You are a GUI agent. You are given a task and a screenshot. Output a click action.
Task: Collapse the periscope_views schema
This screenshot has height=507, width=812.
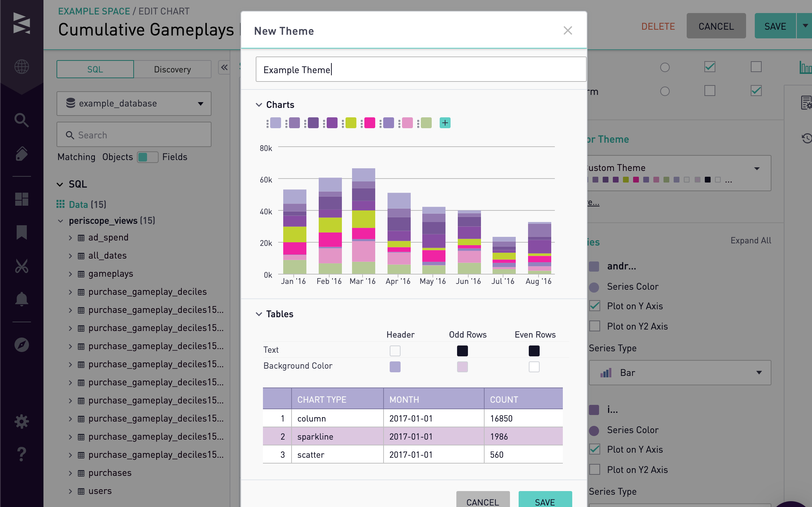click(60, 221)
